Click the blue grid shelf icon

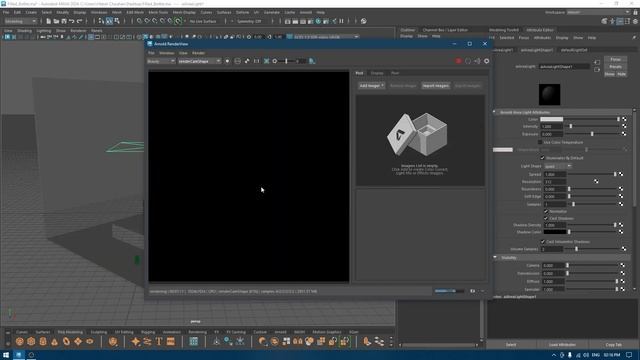click(193, 341)
